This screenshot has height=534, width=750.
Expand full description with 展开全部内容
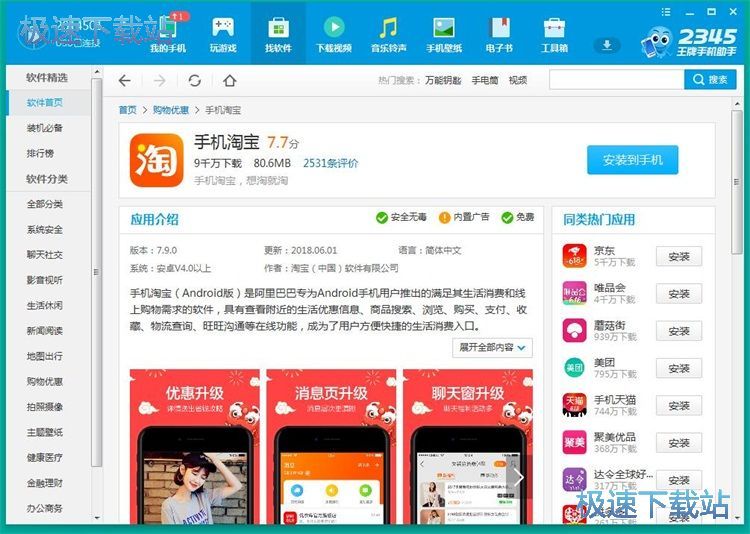492,347
